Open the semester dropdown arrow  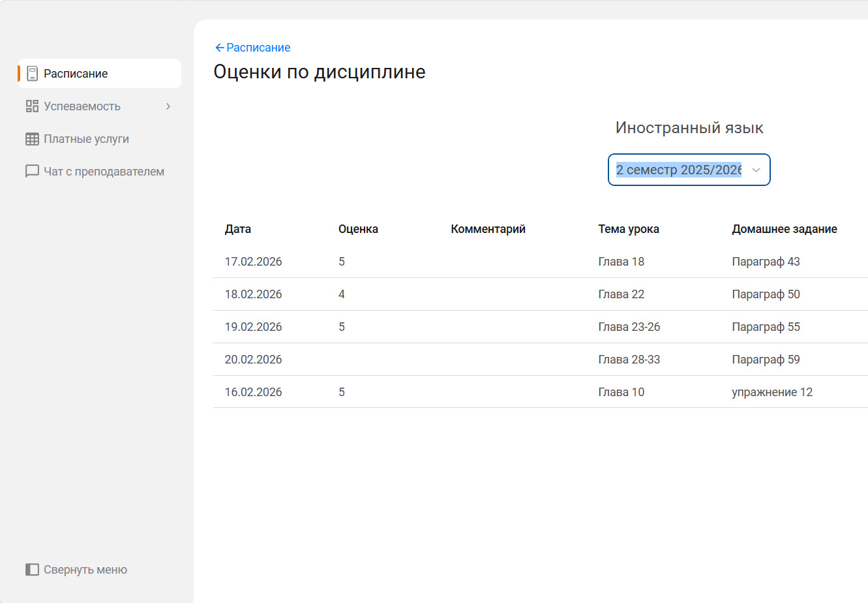click(x=756, y=170)
